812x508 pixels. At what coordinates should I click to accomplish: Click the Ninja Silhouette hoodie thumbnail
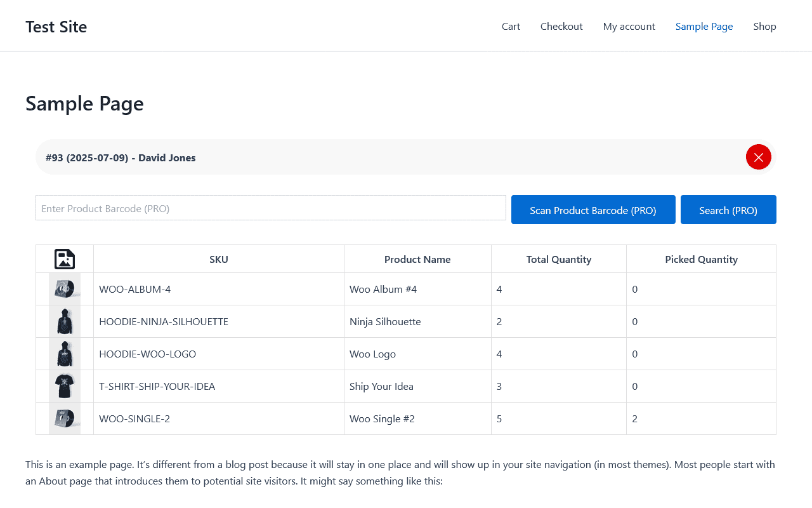[x=65, y=321]
